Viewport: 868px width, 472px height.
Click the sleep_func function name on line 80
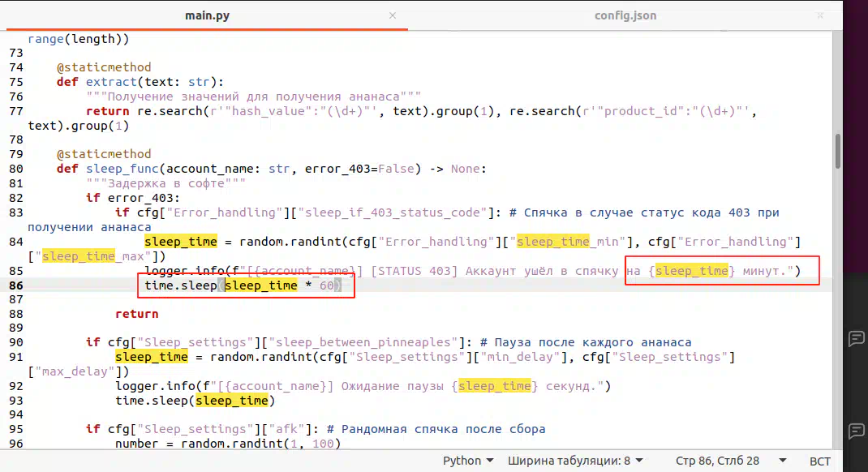[x=122, y=169]
